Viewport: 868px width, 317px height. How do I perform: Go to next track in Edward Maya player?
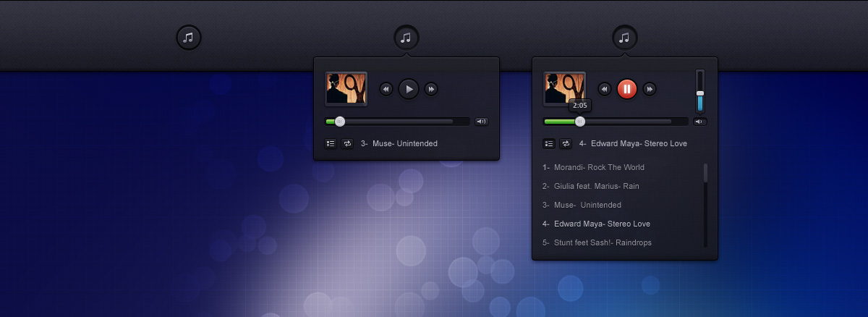pyautogui.click(x=650, y=89)
